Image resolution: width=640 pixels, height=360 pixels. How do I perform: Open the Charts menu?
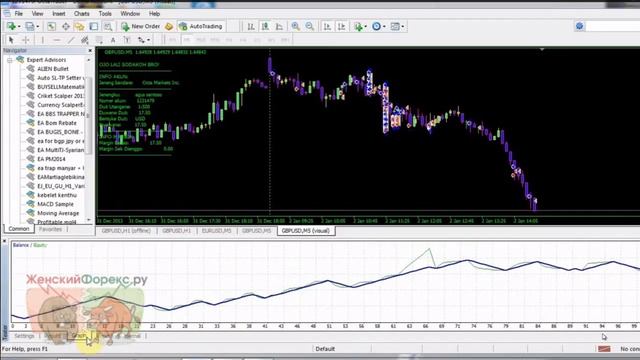point(82,13)
